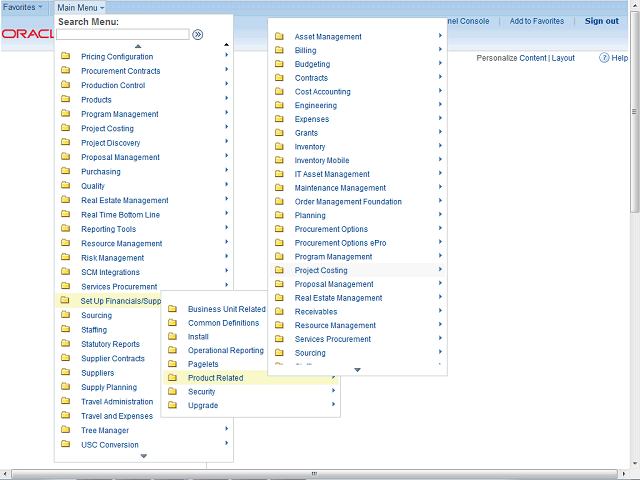
Task: Click folder icon beside Staffing
Action: coord(65,329)
